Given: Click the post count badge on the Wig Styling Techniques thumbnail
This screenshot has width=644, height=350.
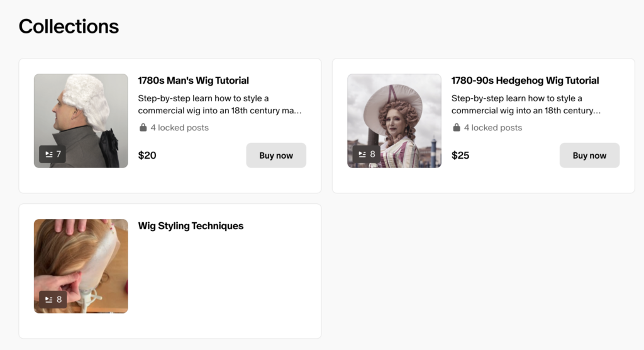Looking at the screenshot, I should (52, 300).
